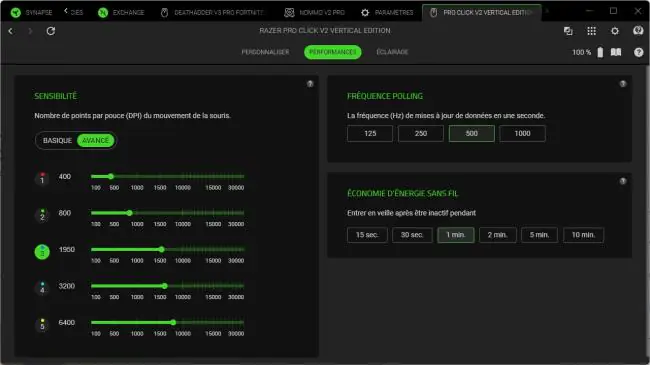
Task: Click the gear icon on Paramètres tab
Action: point(365,13)
